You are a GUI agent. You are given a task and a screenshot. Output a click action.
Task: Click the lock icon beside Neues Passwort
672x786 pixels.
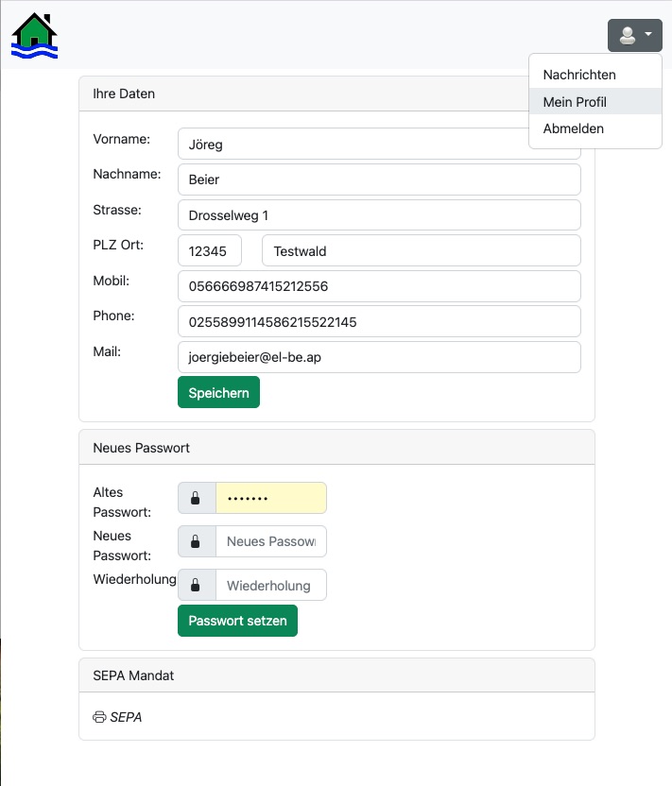(197, 541)
